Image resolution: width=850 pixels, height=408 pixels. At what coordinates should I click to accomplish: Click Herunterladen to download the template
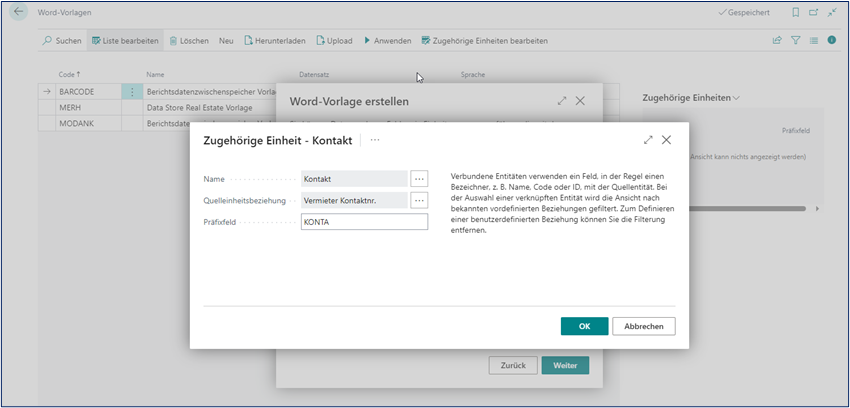(x=275, y=41)
